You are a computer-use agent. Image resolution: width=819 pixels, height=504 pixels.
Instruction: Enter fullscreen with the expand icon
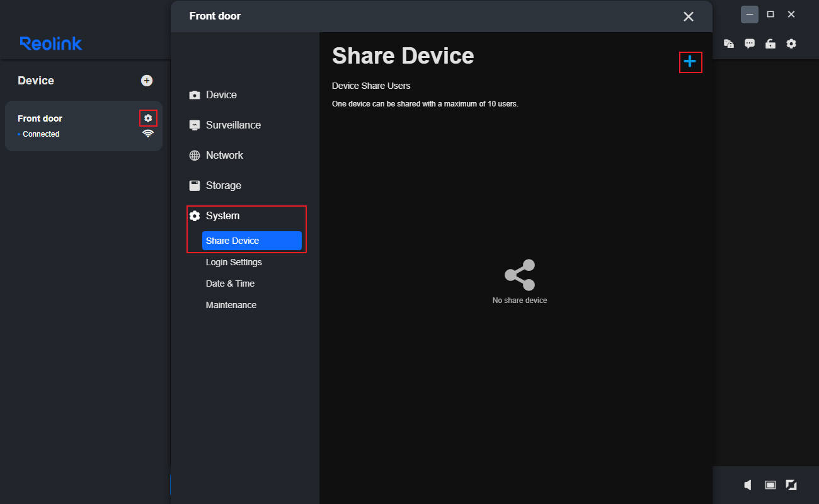(x=791, y=484)
